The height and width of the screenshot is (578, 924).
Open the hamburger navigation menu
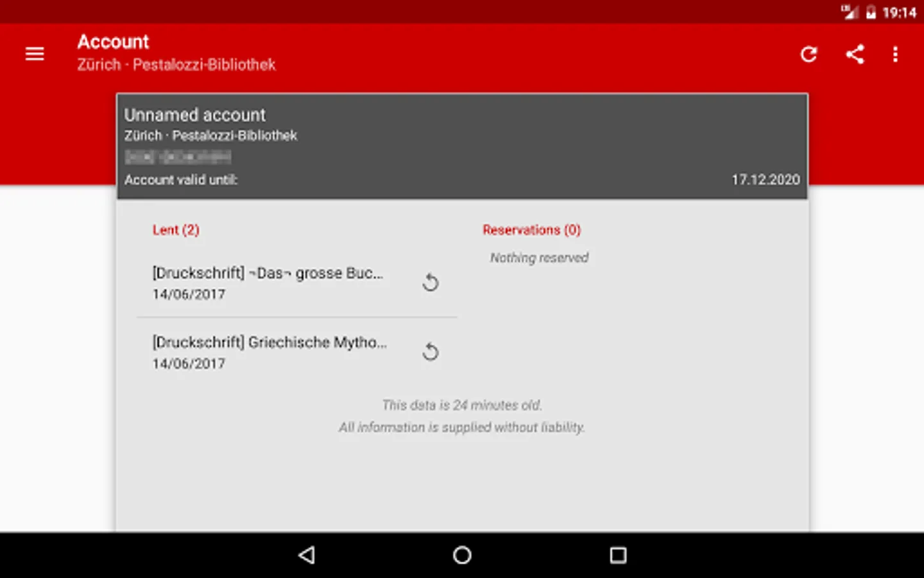(x=35, y=54)
